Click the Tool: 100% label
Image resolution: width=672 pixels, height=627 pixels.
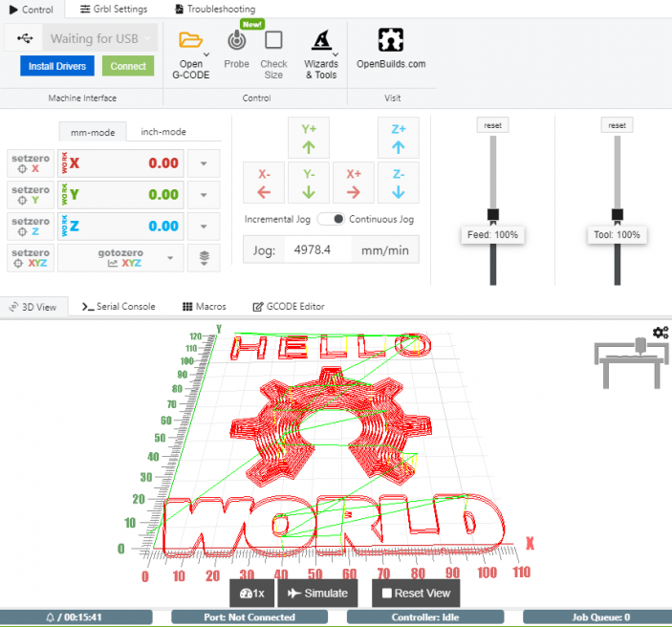pos(617,235)
